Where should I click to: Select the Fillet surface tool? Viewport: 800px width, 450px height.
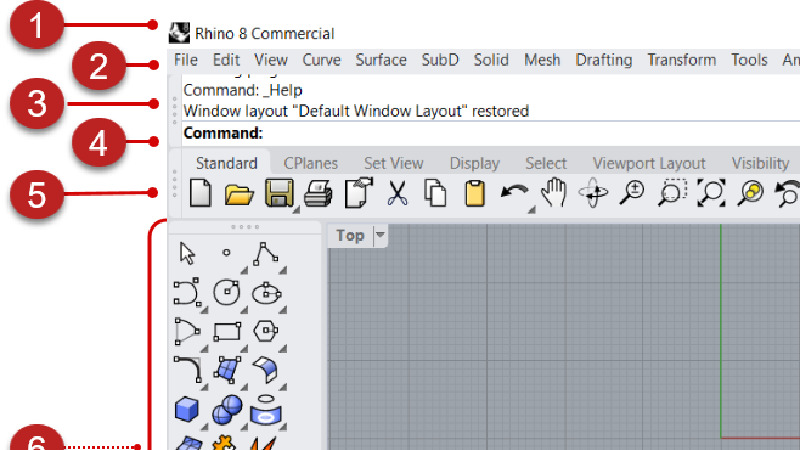pos(265,369)
